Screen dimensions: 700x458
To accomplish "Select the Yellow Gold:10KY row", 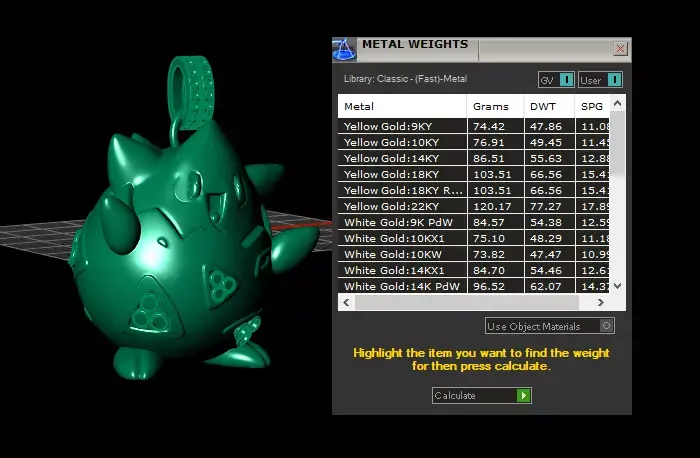I will coord(474,142).
